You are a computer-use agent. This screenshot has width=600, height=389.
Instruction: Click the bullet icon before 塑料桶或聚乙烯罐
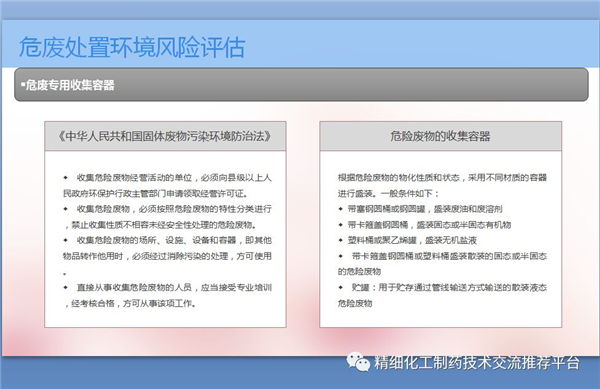[341, 240]
